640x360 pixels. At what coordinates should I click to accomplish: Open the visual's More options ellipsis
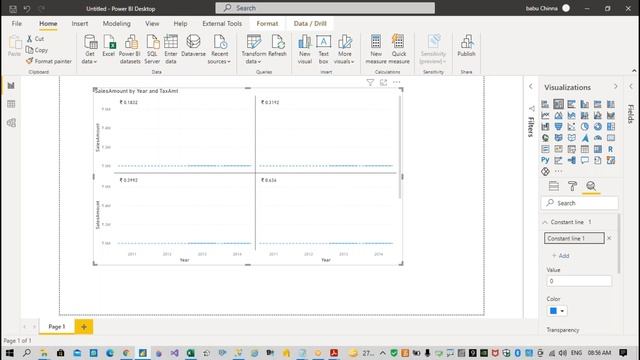click(x=397, y=82)
